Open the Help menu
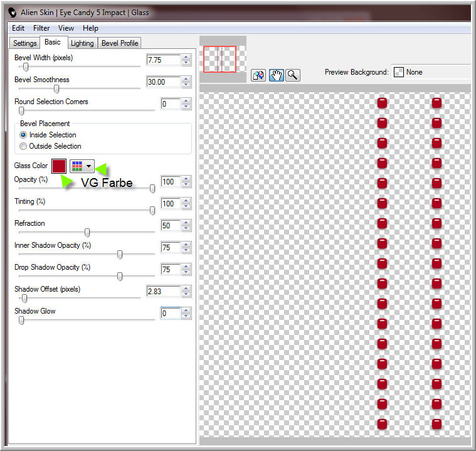476x451 pixels. point(90,28)
